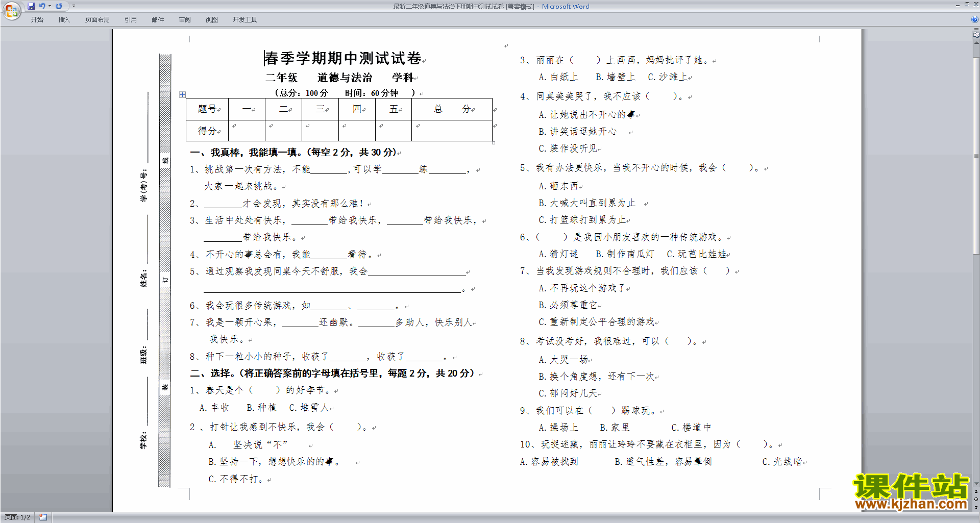Viewport: 980px width, 523px height.
Task: Click the heading 二、选择 section title
Action: tap(212, 373)
